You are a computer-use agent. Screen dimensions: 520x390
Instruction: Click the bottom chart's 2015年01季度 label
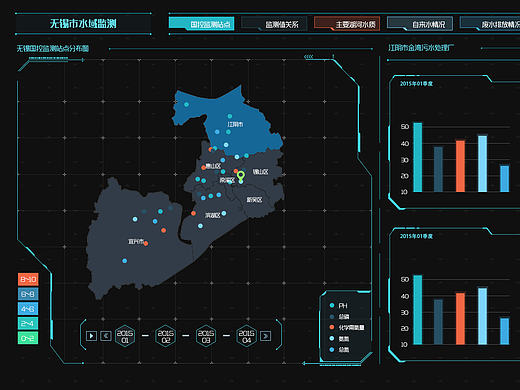click(416, 236)
